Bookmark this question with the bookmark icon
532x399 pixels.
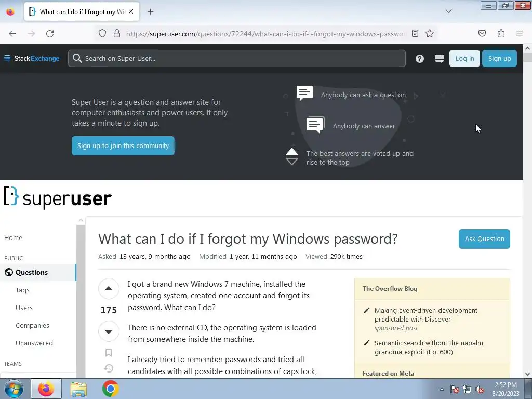tap(109, 353)
